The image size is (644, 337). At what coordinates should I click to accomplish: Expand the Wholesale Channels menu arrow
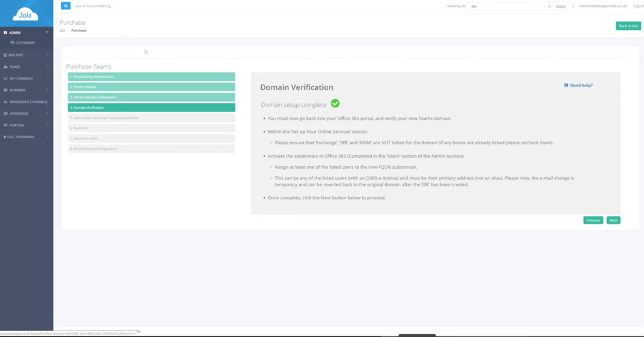pos(48,106)
